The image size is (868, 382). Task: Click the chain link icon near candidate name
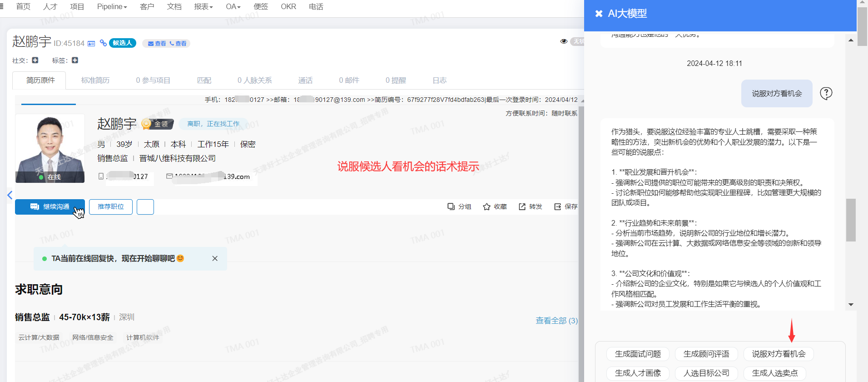coord(104,43)
